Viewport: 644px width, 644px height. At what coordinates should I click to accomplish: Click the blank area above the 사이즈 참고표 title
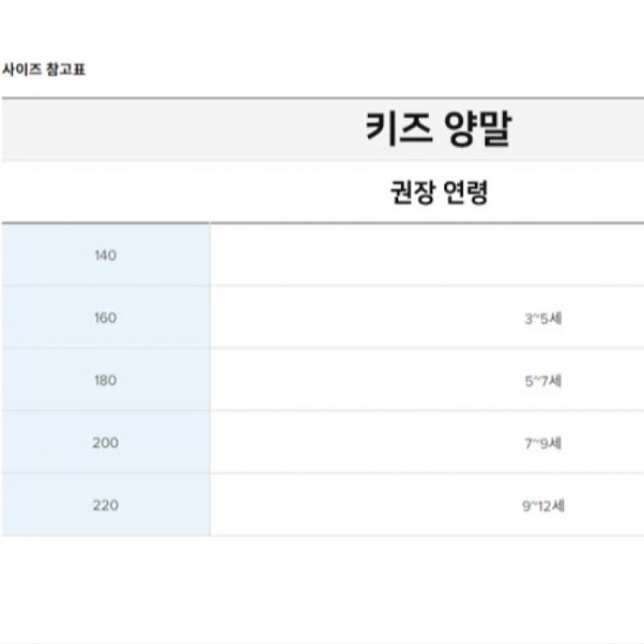coord(322,28)
